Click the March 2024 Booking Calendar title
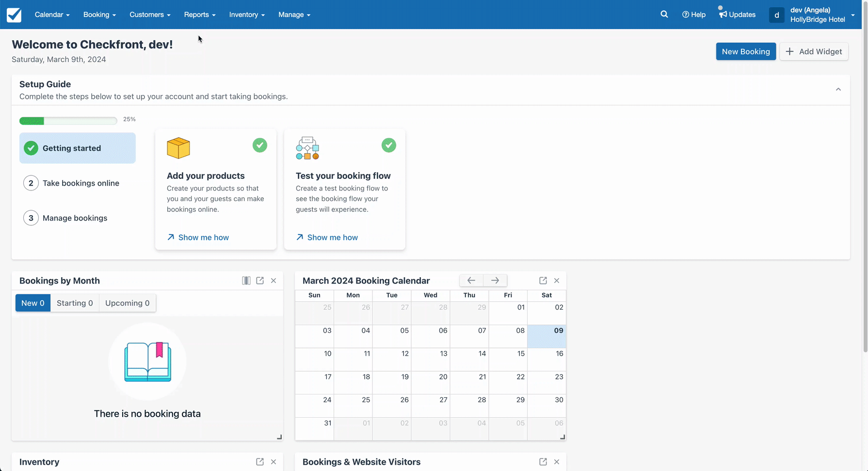 (366, 281)
